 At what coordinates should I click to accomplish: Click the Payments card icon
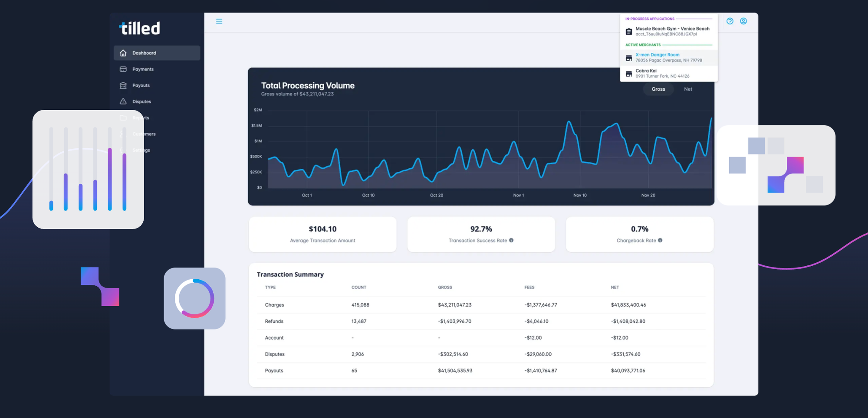tap(123, 69)
